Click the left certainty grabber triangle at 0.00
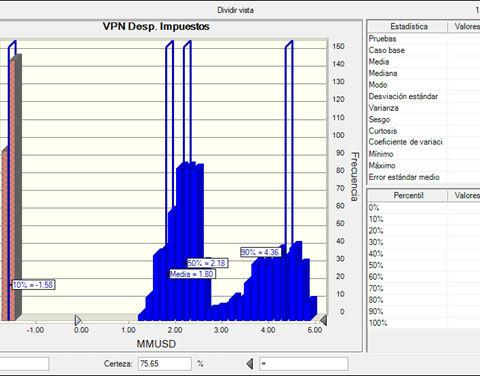This screenshot has width=480, height=376. click(x=78, y=320)
